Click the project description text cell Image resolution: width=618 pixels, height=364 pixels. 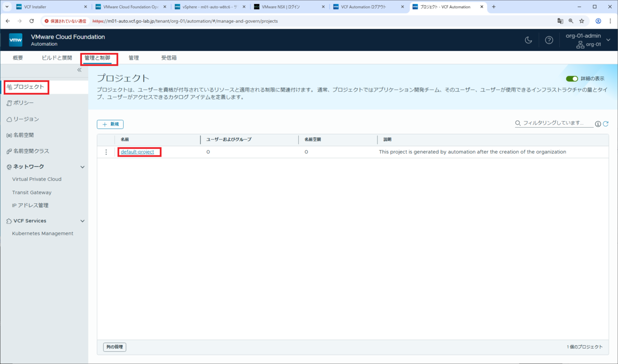pyautogui.click(x=472, y=152)
